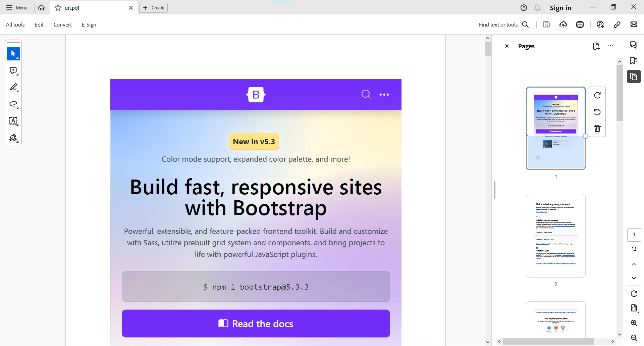The height and width of the screenshot is (346, 644).
Task: Star the url.pdf document
Action: 58,8
